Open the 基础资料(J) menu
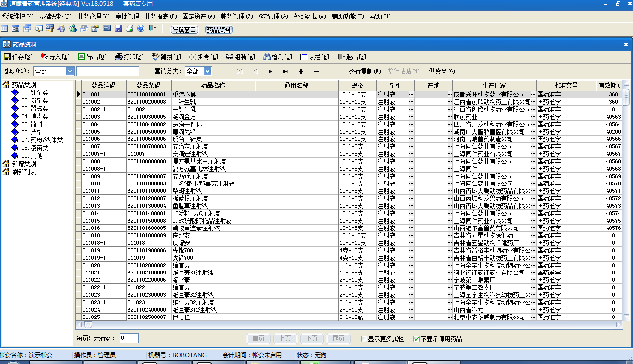 pos(55,16)
